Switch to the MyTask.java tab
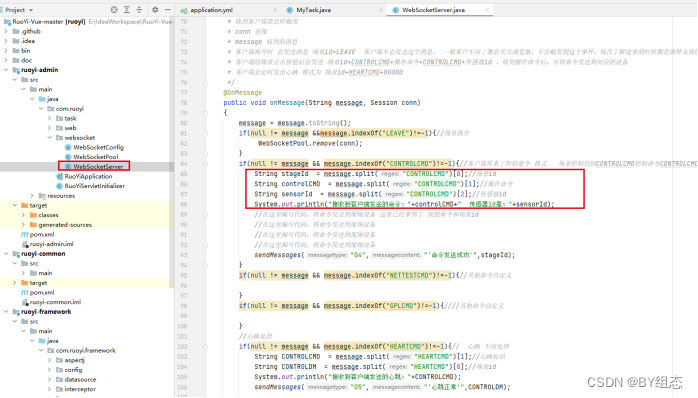Image resolution: width=698 pixels, height=398 pixels. [x=313, y=10]
